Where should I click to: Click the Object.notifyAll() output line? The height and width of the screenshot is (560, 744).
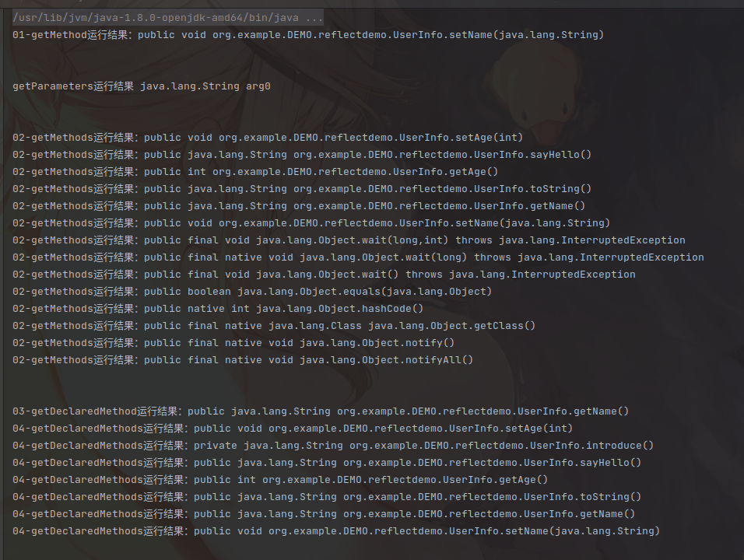(243, 359)
